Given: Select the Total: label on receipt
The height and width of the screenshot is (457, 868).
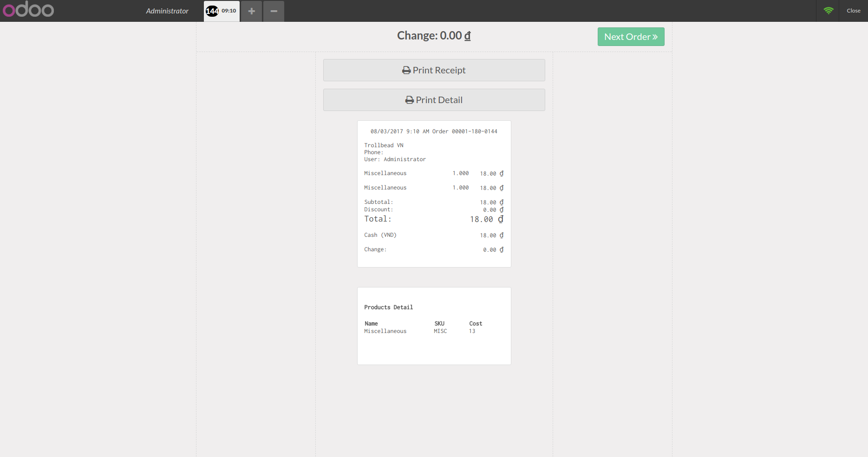Looking at the screenshot, I should tap(378, 219).
